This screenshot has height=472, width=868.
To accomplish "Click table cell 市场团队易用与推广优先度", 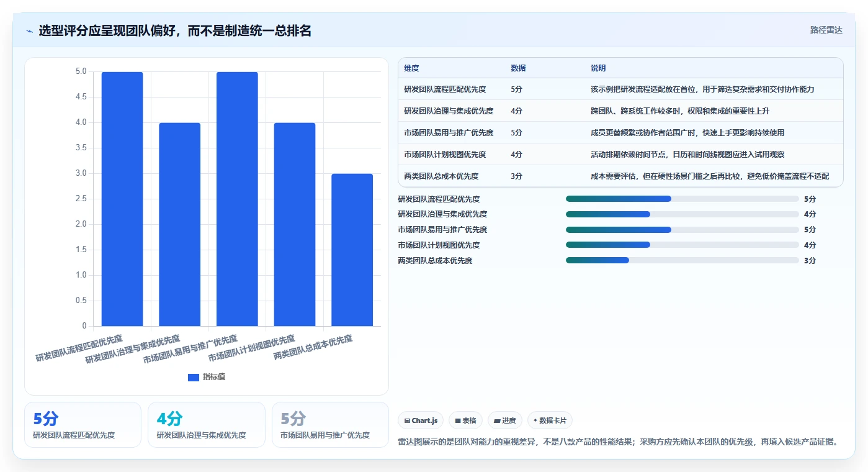I will pyautogui.click(x=449, y=133).
